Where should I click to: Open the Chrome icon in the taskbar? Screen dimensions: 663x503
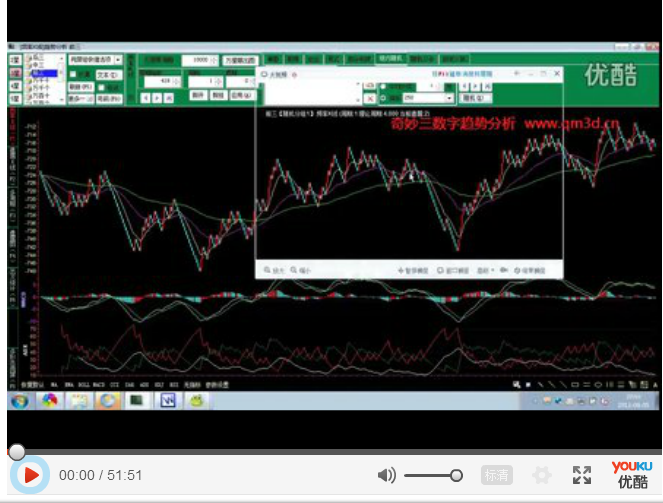48,400
